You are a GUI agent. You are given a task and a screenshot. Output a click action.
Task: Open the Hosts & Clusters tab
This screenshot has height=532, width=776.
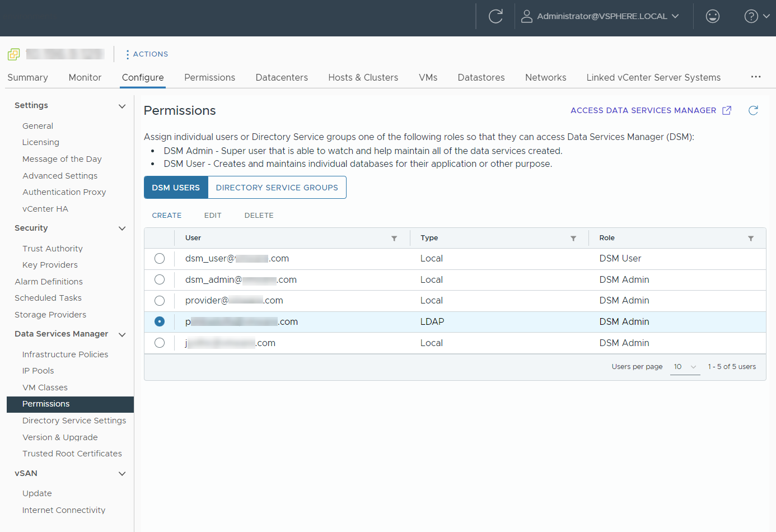363,77
